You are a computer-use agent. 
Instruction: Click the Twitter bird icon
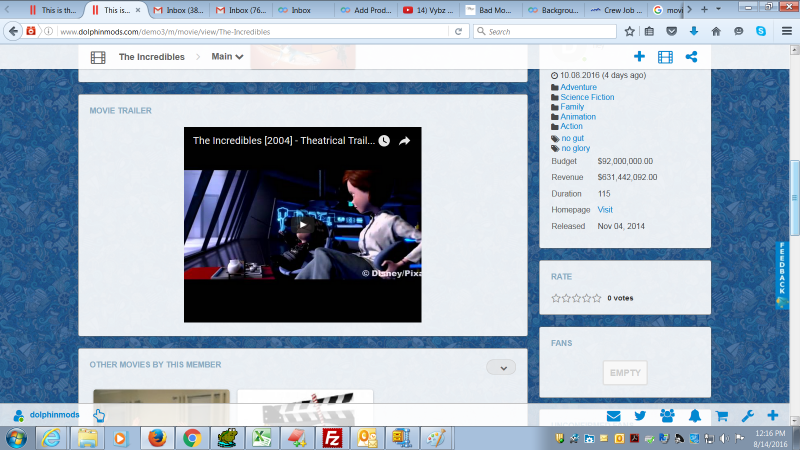[640, 416]
